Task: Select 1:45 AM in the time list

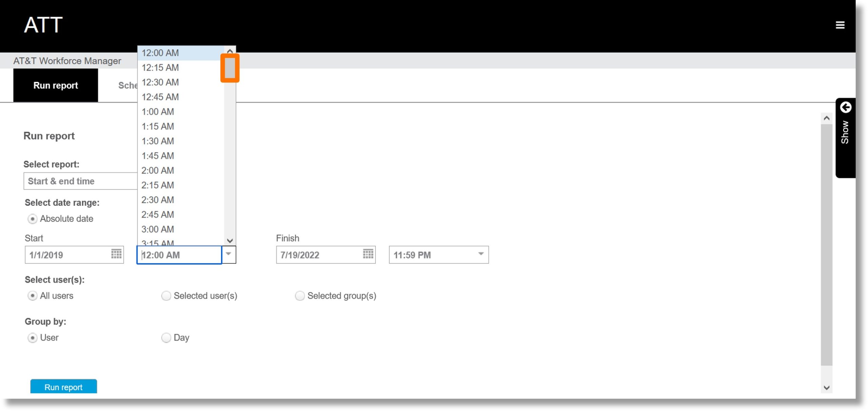Action: [181, 156]
